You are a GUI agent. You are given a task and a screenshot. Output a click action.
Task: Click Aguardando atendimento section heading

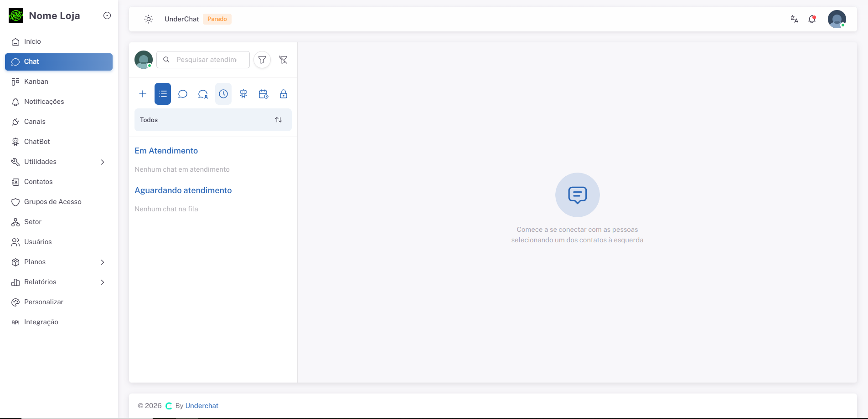click(183, 190)
